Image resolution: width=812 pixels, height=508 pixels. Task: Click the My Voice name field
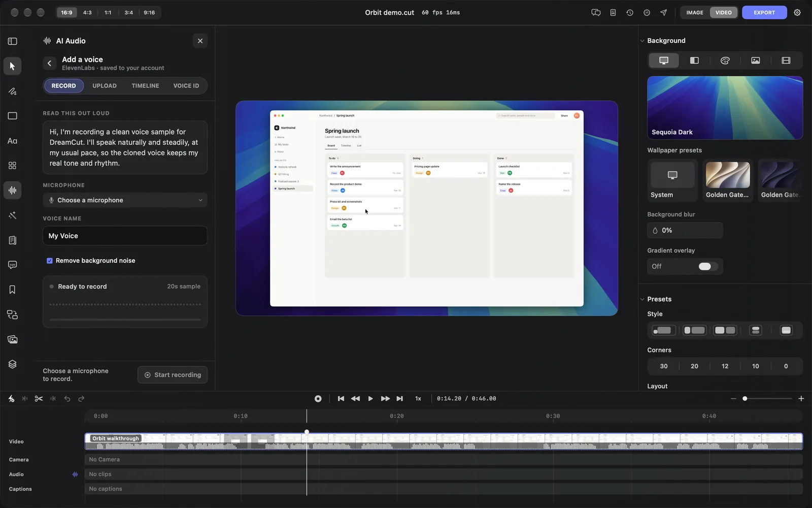[125, 236]
